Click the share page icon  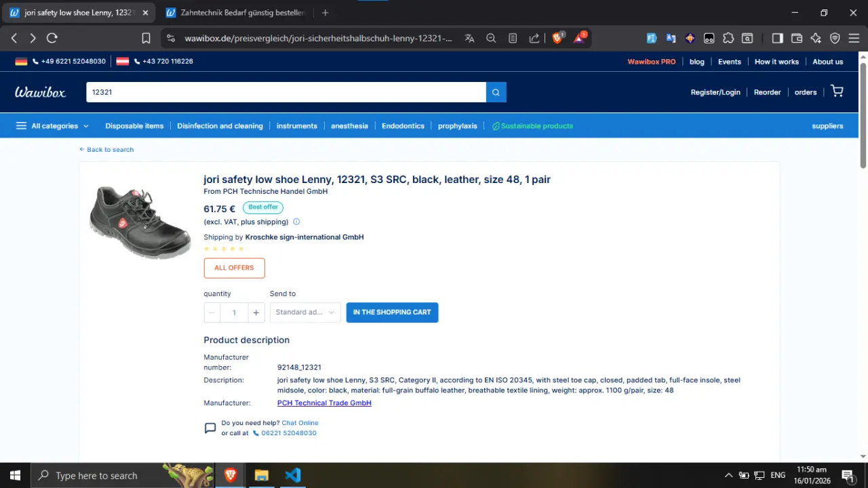(534, 39)
